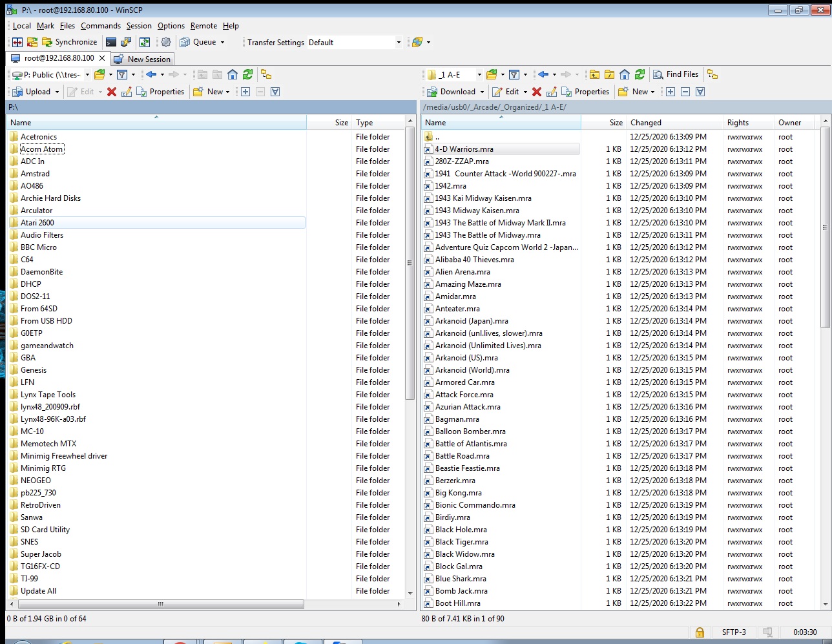Image resolution: width=832 pixels, height=644 pixels.
Task: Click the local panel Open Directory folder icon
Action: coord(99,74)
